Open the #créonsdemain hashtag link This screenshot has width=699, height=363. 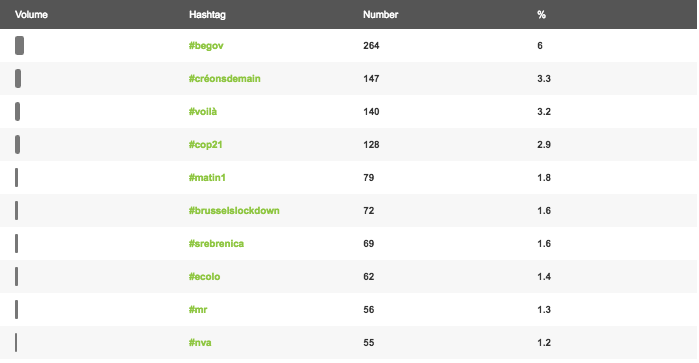(x=224, y=79)
